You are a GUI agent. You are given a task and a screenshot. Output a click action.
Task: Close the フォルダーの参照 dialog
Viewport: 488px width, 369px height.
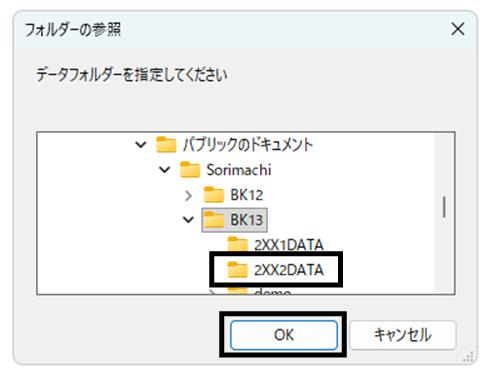click(458, 29)
